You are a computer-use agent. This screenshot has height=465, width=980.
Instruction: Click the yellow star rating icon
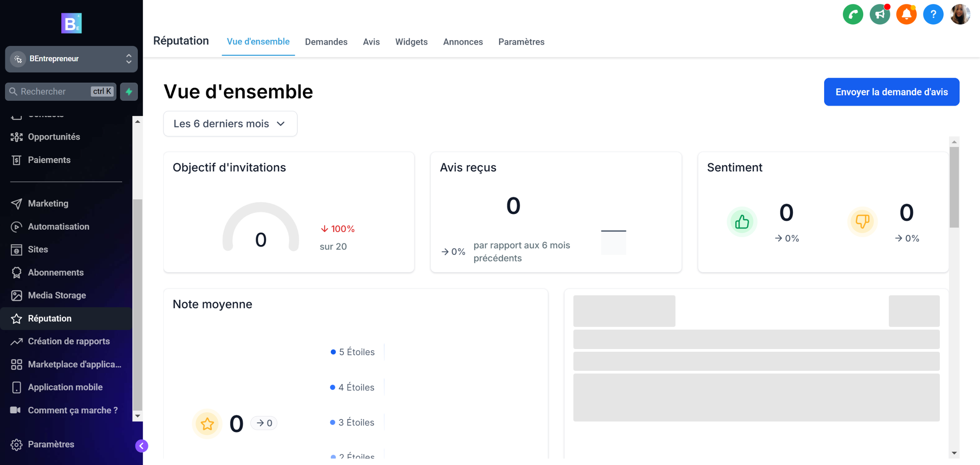[x=207, y=423]
